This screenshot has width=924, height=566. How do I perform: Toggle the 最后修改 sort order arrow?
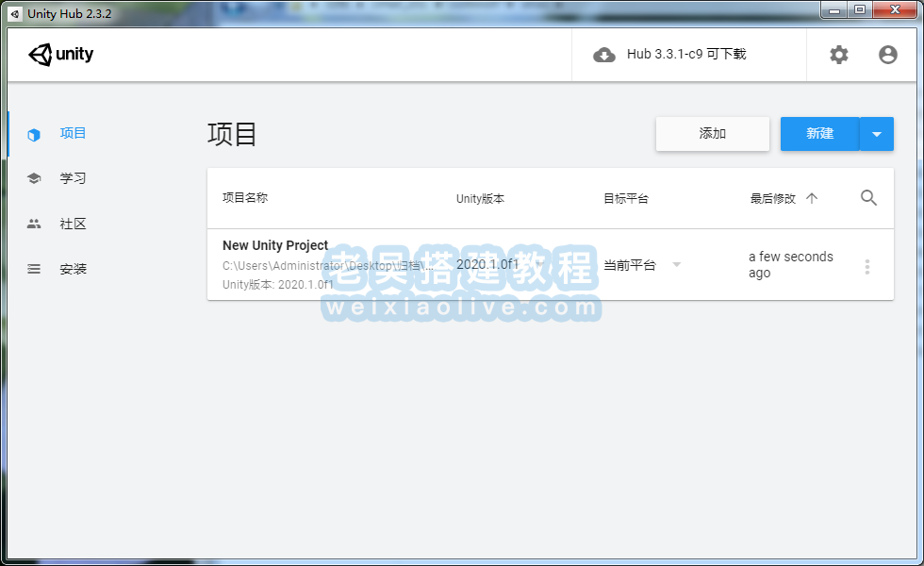(x=813, y=198)
